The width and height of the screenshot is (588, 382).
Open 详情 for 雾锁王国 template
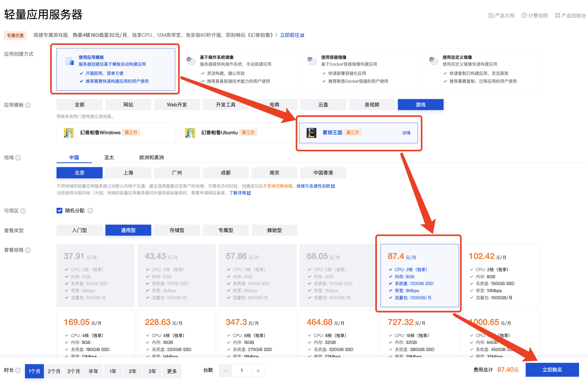406,133
